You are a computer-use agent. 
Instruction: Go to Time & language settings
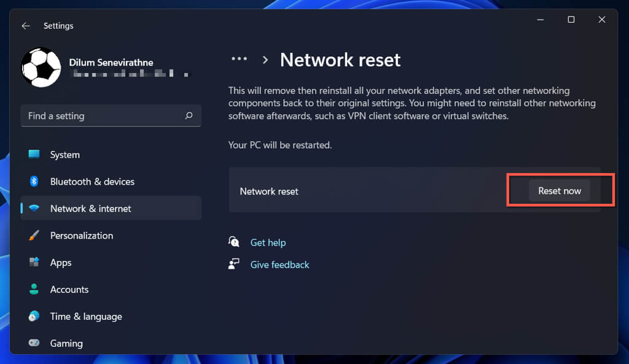coord(86,317)
